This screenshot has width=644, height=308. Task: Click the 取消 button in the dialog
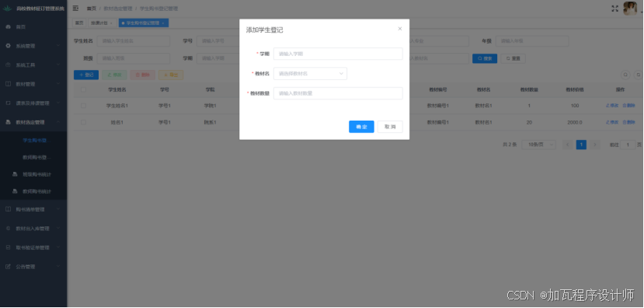[390, 127]
